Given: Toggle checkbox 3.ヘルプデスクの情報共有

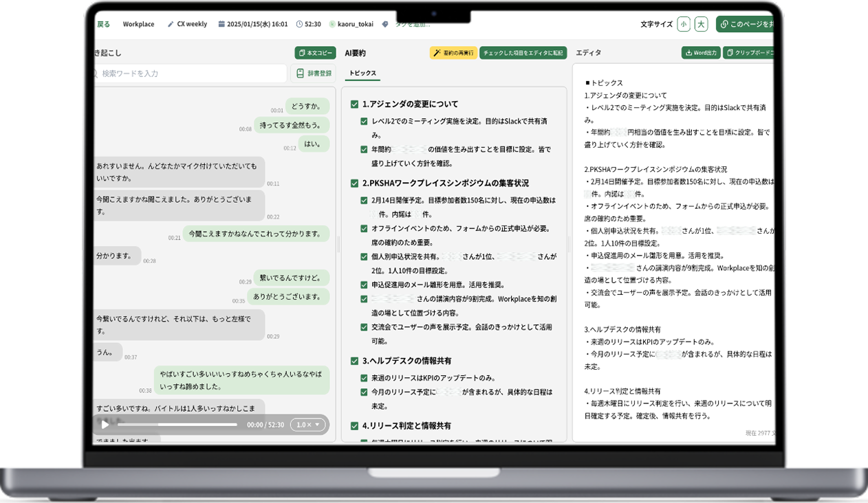Looking at the screenshot, I should pos(354,361).
